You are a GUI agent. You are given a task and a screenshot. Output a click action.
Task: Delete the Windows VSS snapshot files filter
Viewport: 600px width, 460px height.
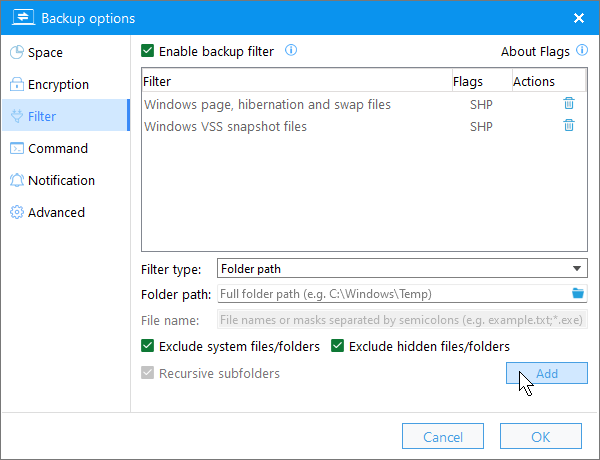[569, 125]
